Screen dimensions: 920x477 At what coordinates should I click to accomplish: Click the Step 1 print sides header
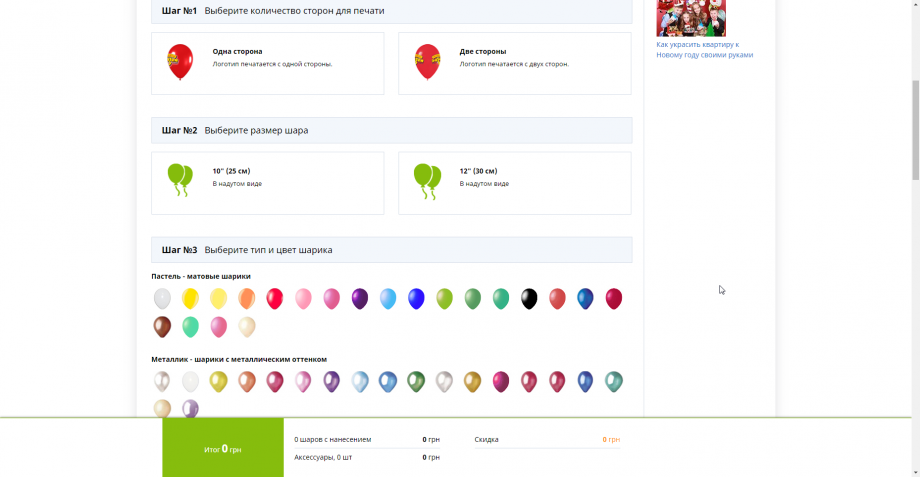391,11
